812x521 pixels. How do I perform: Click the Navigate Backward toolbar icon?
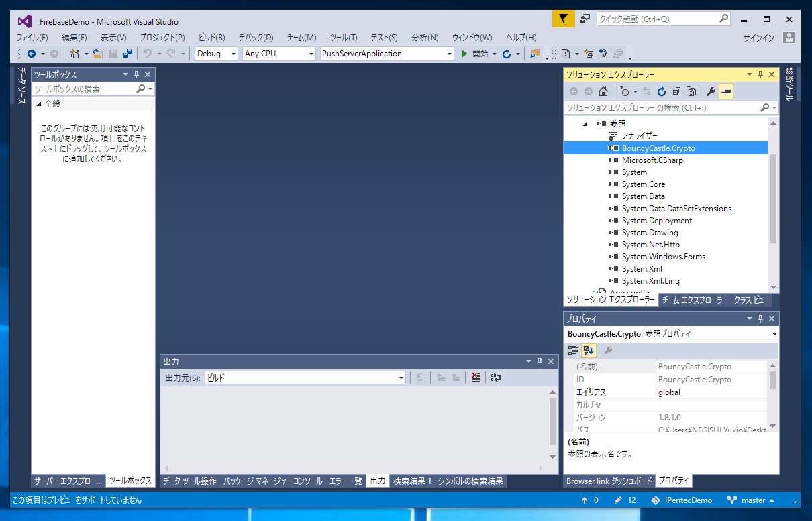point(31,54)
